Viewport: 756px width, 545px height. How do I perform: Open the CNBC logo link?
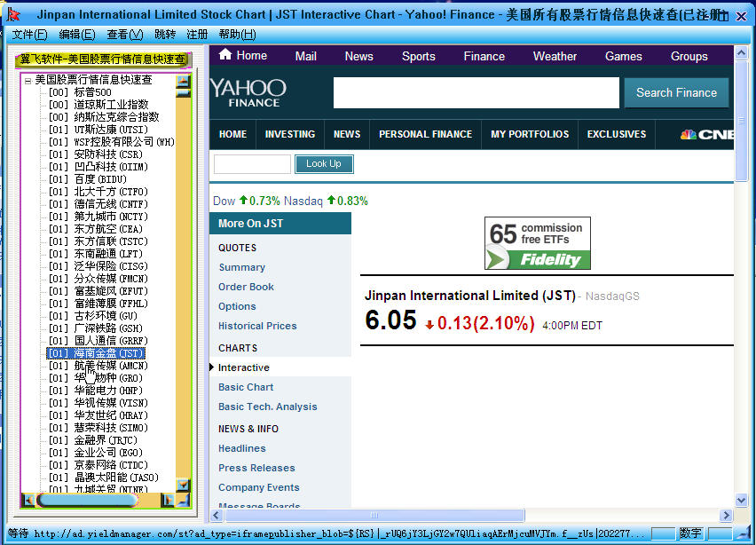707,135
